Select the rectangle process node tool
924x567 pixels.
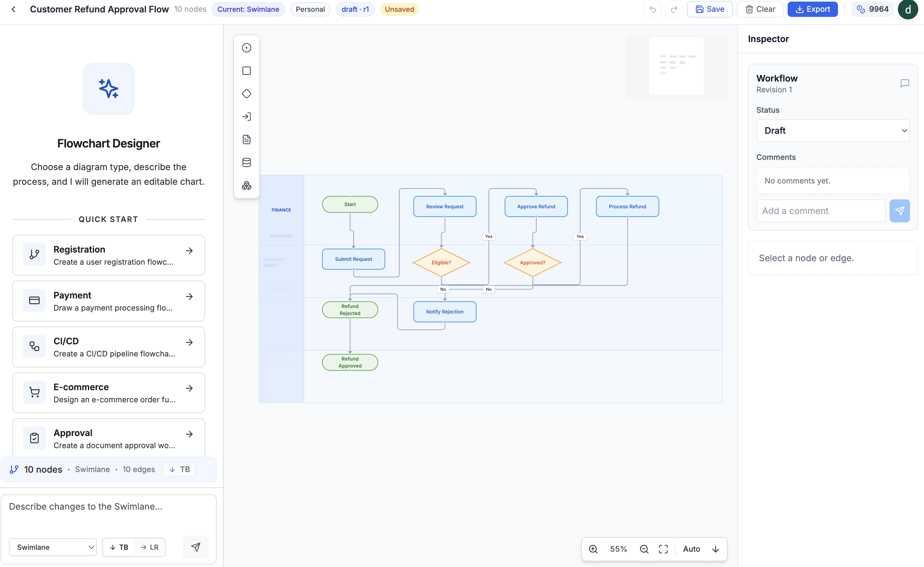pyautogui.click(x=246, y=70)
